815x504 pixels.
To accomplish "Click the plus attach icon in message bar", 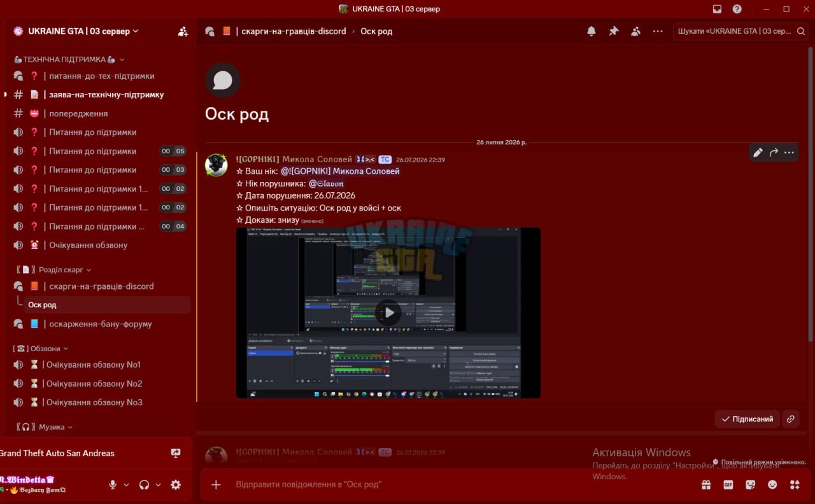I will [216, 485].
